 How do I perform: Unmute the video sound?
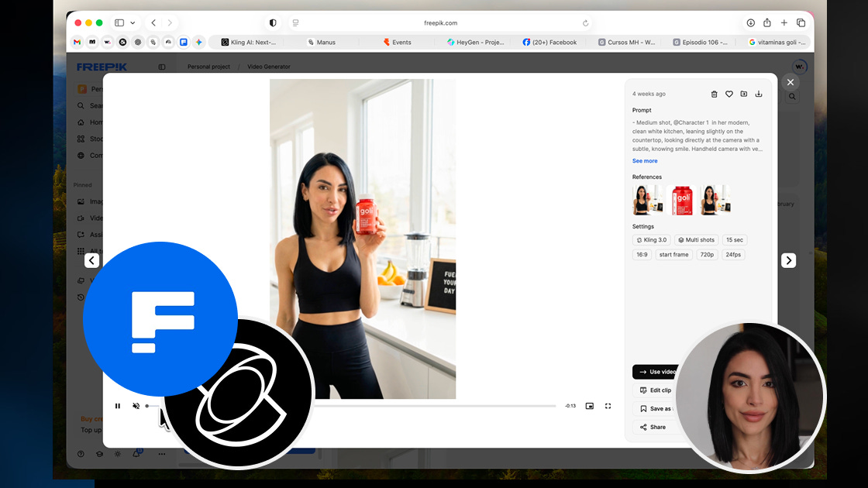tap(136, 406)
